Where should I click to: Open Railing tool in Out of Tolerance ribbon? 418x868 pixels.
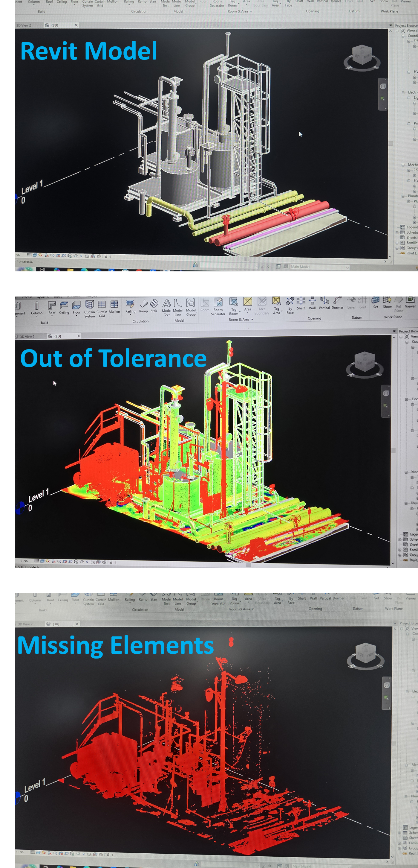[130, 306]
